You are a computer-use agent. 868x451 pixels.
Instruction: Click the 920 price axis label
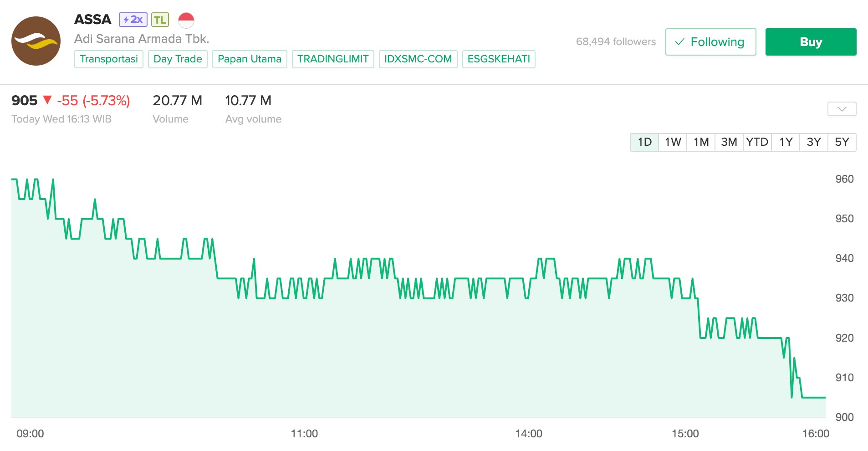(844, 338)
